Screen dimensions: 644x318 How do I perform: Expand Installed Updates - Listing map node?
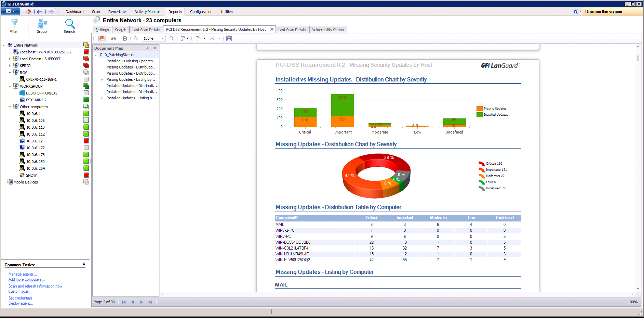[102, 98]
